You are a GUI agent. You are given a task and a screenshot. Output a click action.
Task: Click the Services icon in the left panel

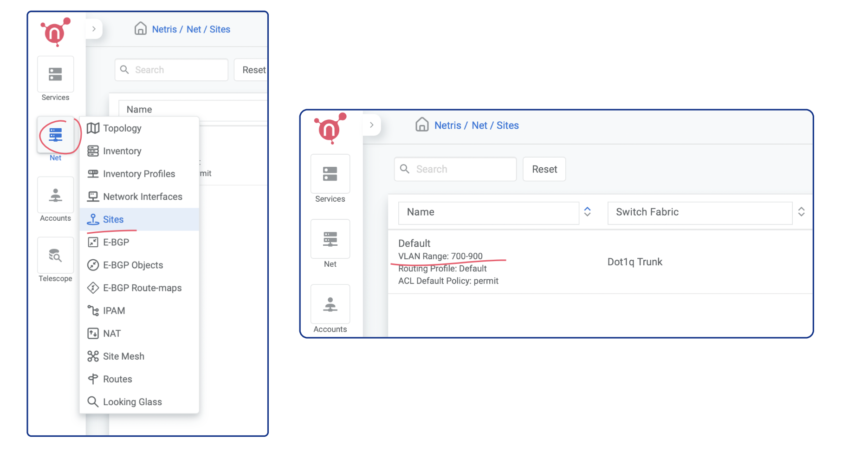(56, 74)
